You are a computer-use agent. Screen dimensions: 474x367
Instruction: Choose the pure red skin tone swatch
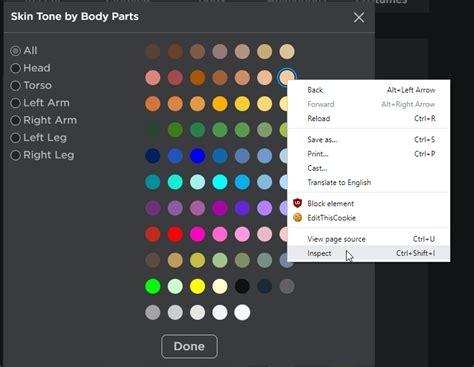pyautogui.click(x=175, y=234)
